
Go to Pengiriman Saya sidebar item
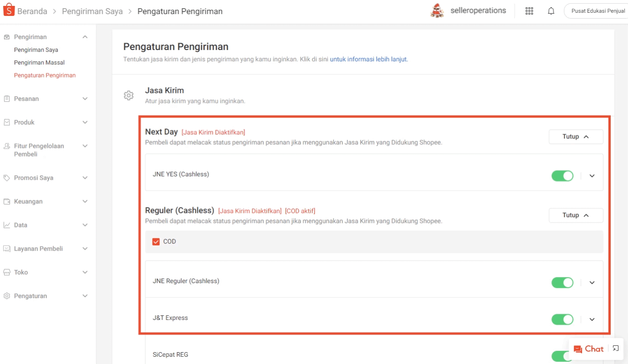36,50
